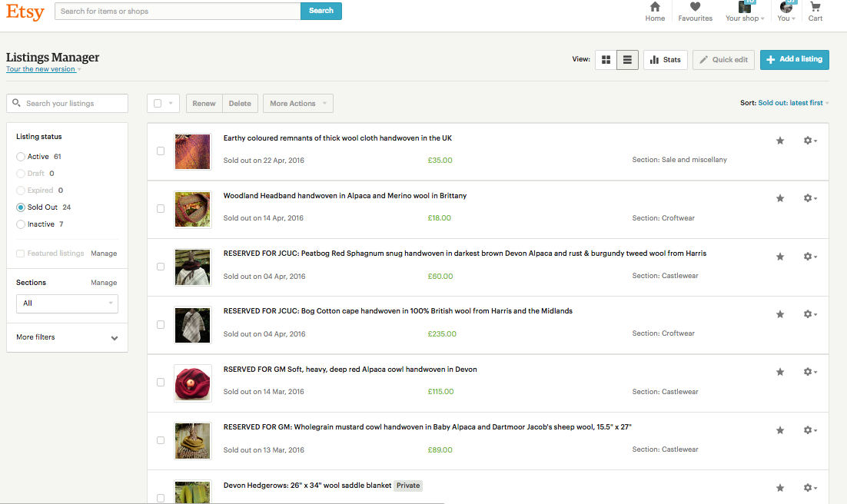Open Your shop menu
847x504 pixels.
744,12
